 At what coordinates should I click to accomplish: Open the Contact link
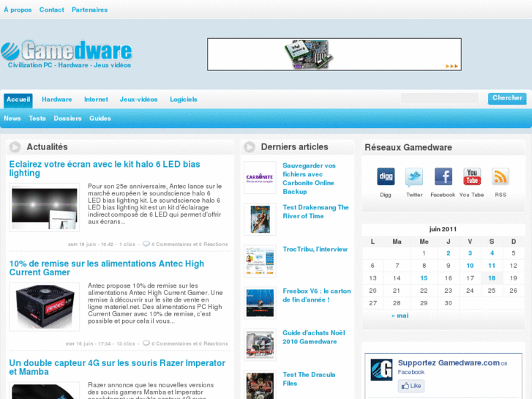point(51,10)
